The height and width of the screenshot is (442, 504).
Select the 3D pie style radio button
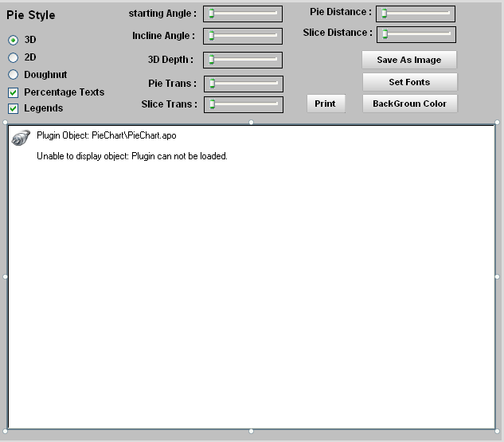[x=13, y=40]
